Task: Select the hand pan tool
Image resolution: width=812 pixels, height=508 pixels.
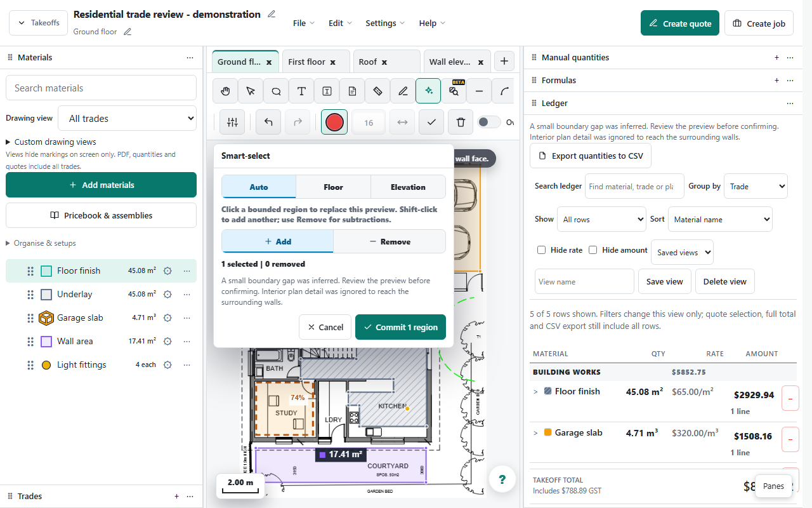Action: click(225, 91)
